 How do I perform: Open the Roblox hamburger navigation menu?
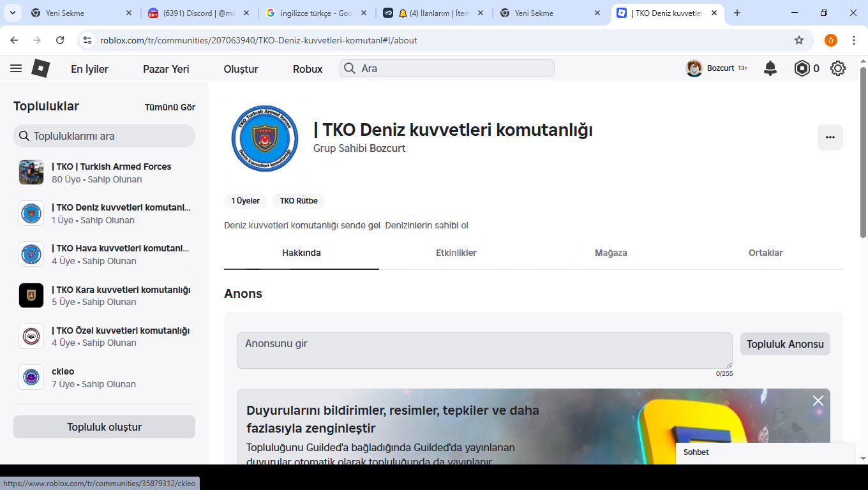point(16,68)
